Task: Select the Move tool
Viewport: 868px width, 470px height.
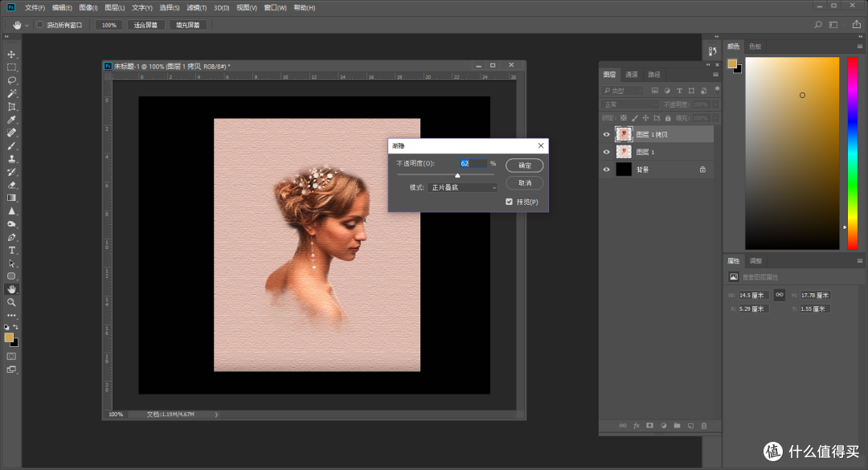Action: click(x=11, y=55)
